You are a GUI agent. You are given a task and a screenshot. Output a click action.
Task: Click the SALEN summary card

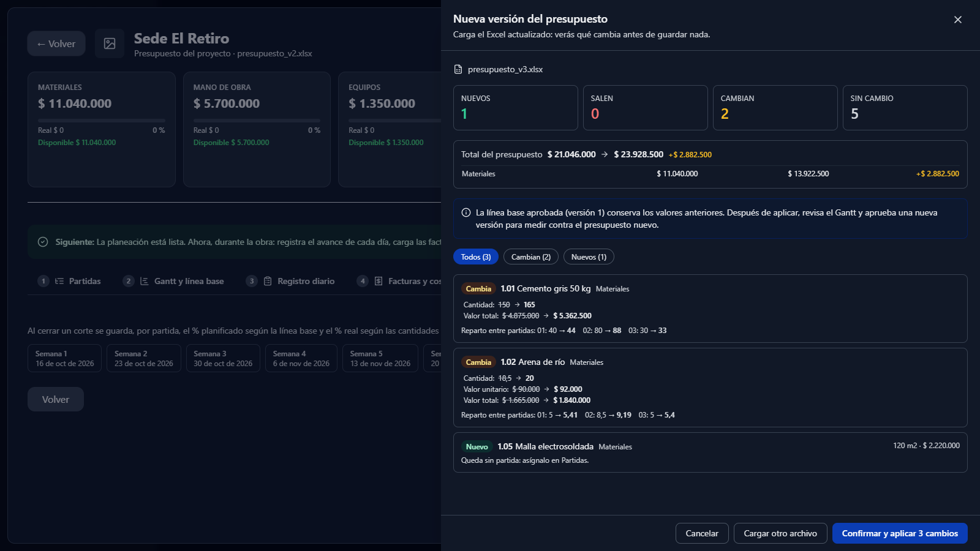point(646,108)
